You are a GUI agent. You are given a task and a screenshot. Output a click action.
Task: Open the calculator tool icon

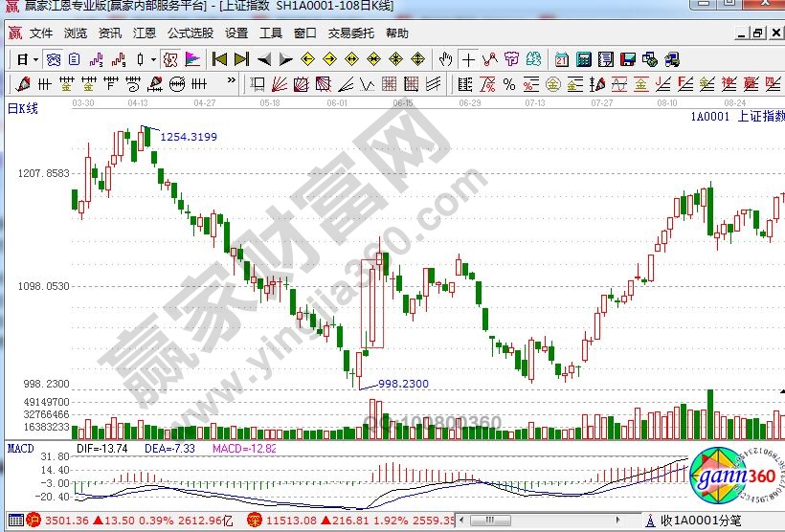point(583,59)
